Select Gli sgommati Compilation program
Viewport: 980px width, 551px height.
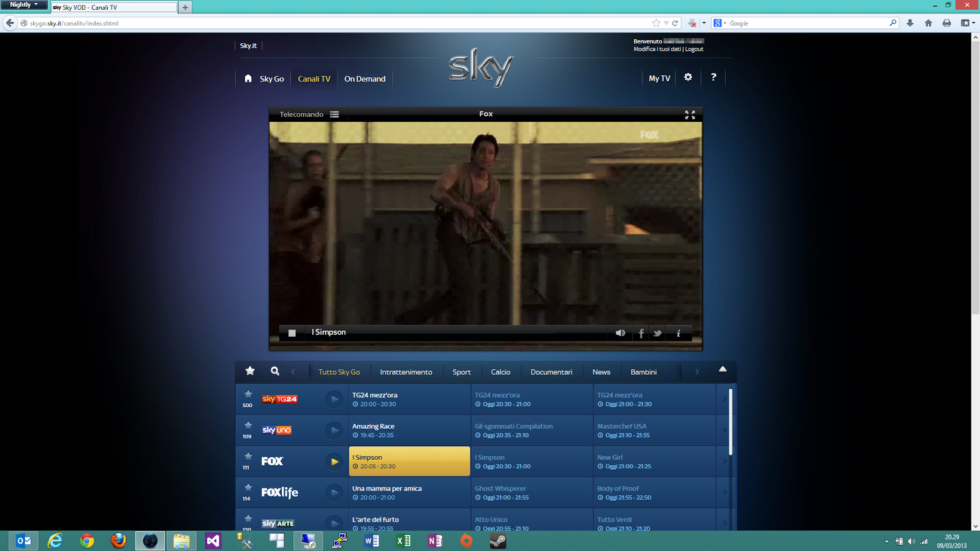point(532,430)
